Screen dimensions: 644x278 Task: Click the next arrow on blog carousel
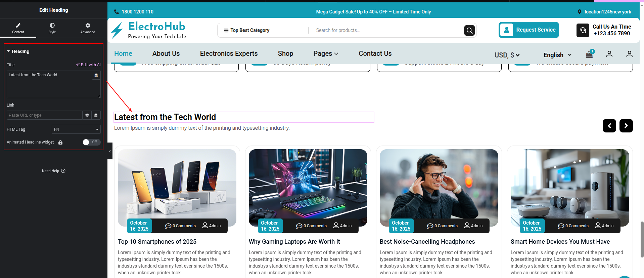[x=626, y=126]
